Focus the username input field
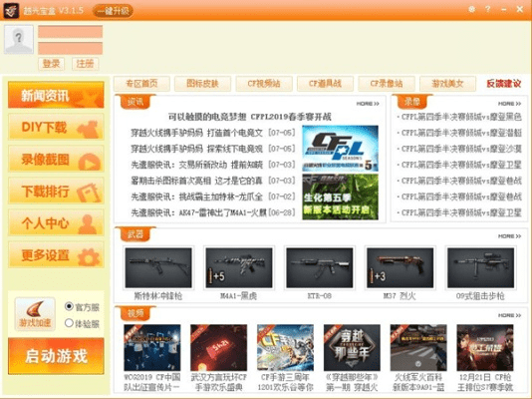532x399 pixels. coord(70,32)
